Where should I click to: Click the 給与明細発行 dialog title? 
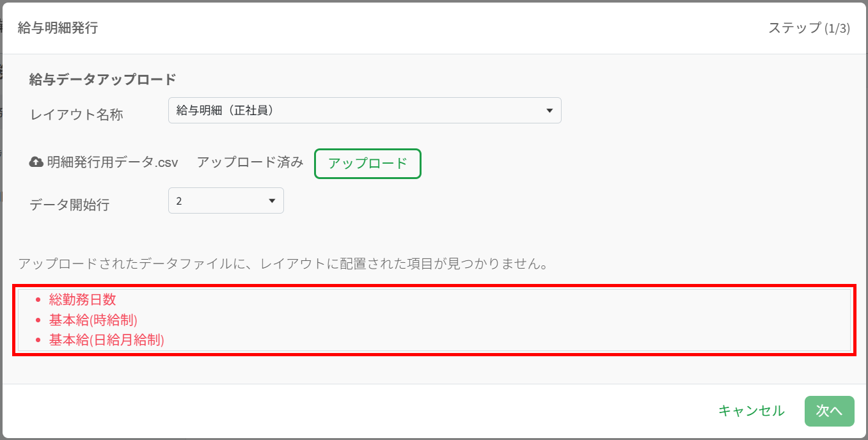tap(58, 28)
